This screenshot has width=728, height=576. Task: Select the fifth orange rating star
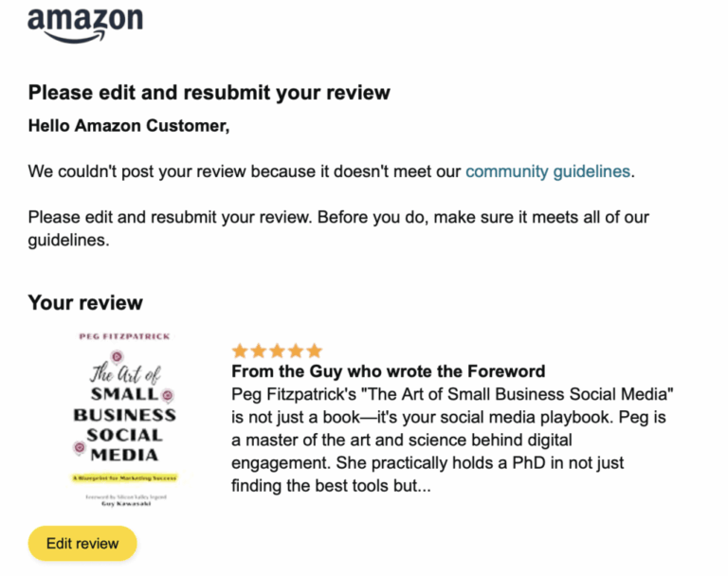(x=315, y=351)
